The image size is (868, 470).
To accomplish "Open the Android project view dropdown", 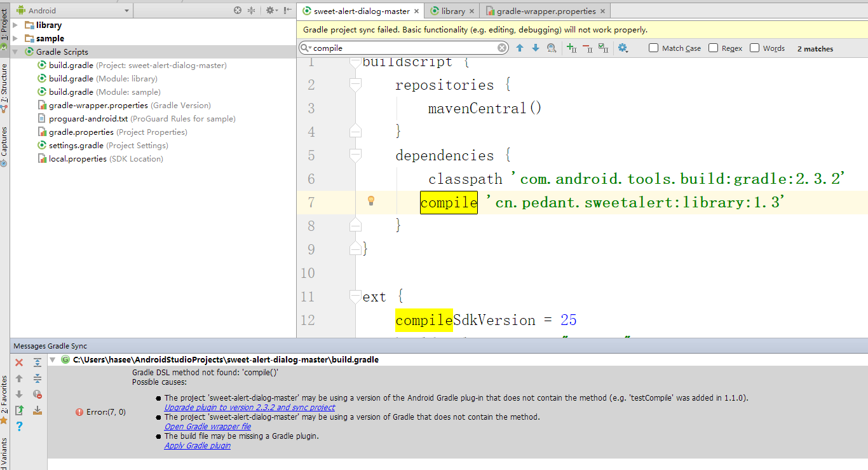I will click(x=72, y=10).
